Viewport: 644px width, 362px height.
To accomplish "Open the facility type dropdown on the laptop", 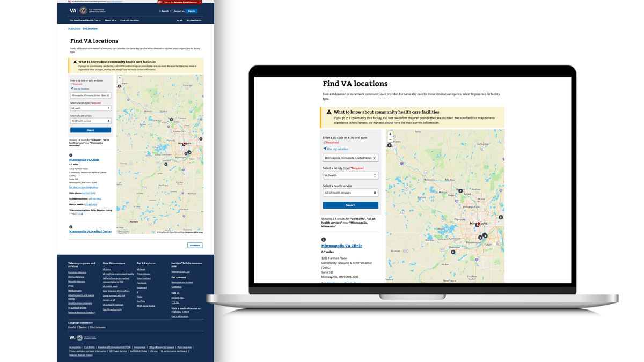I will coord(350,175).
